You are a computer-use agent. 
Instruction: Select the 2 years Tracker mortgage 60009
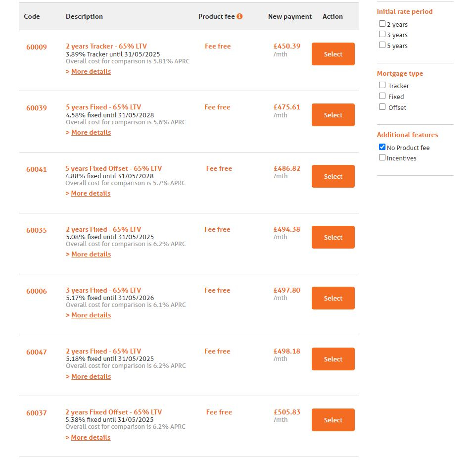333,54
